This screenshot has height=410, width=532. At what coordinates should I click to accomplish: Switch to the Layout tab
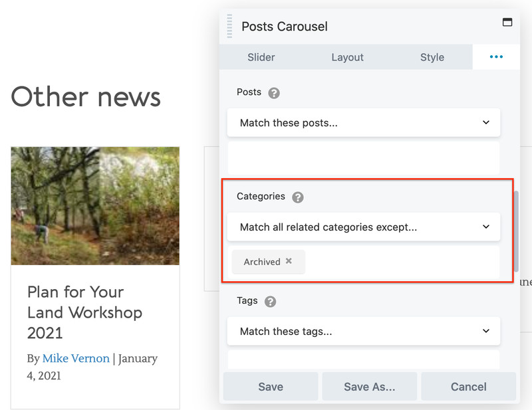click(347, 57)
